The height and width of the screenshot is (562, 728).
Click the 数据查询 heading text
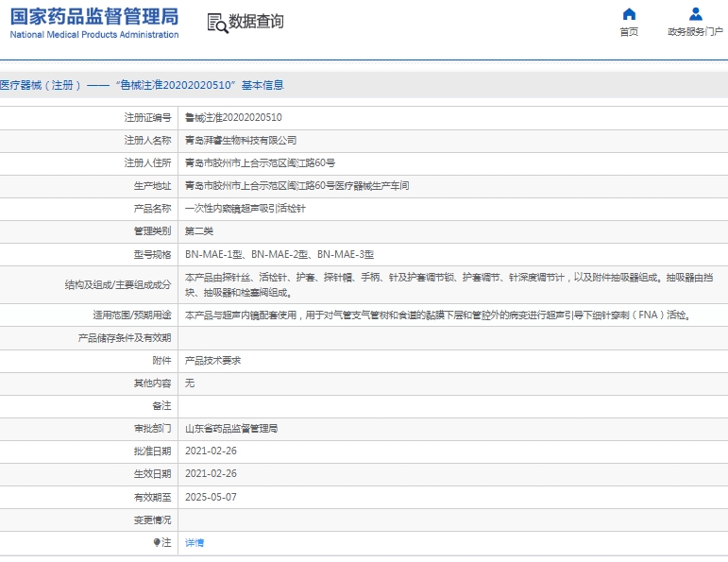pyautogui.click(x=256, y=22)
